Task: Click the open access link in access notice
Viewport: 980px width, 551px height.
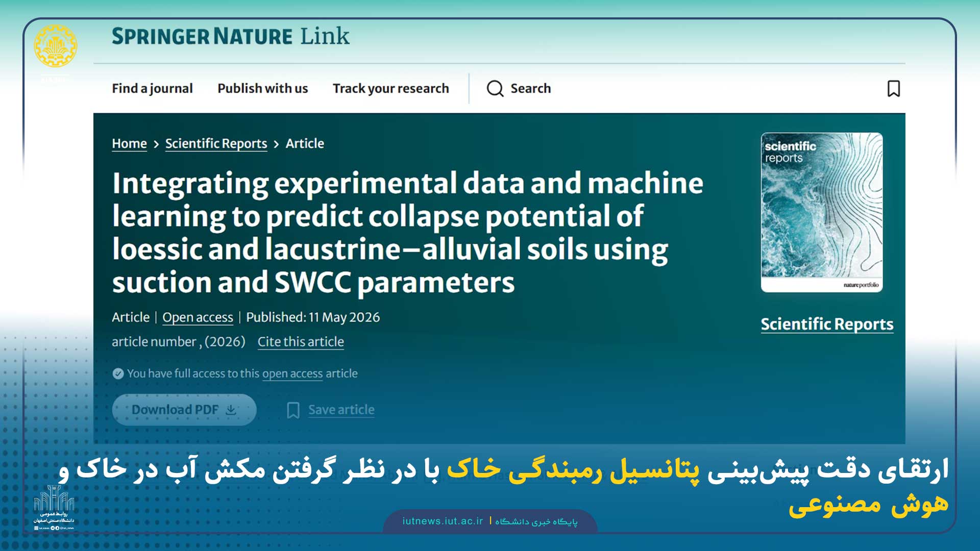Action: coord(292,374)
